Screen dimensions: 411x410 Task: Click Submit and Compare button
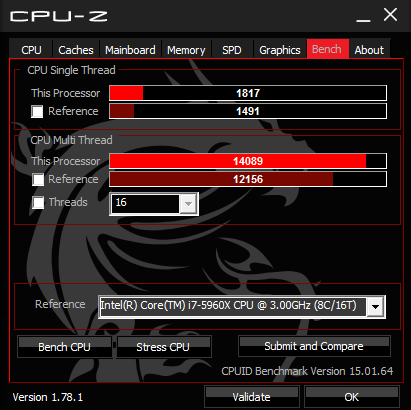click(x=314, y=346)
